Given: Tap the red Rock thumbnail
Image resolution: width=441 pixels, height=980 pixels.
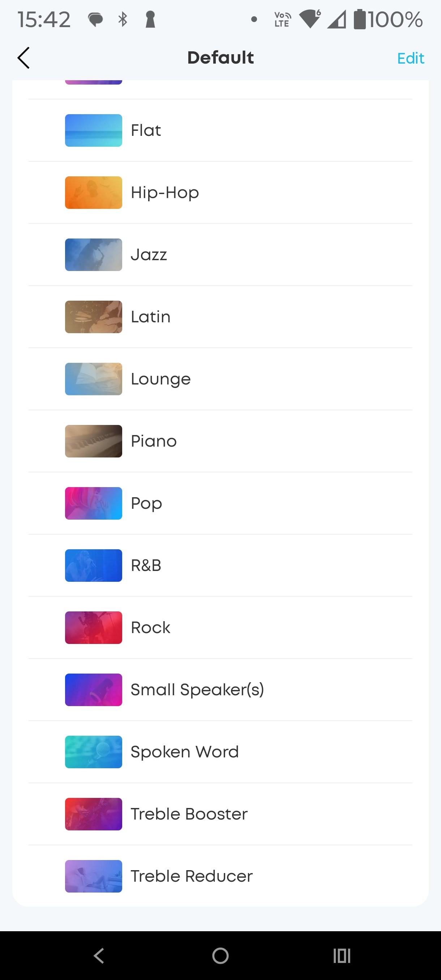Looking at the screenshot, I should coord(93,627).
